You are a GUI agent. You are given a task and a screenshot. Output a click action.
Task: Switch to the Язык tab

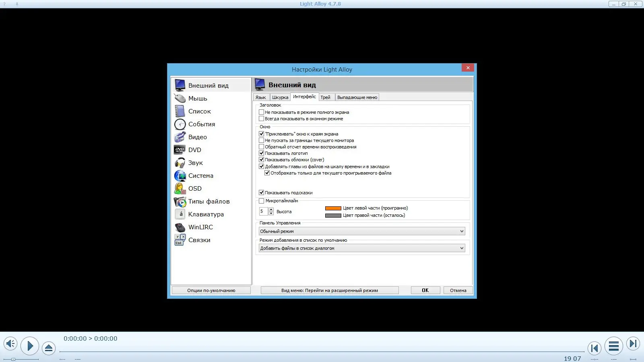click(x=261, y=97)
